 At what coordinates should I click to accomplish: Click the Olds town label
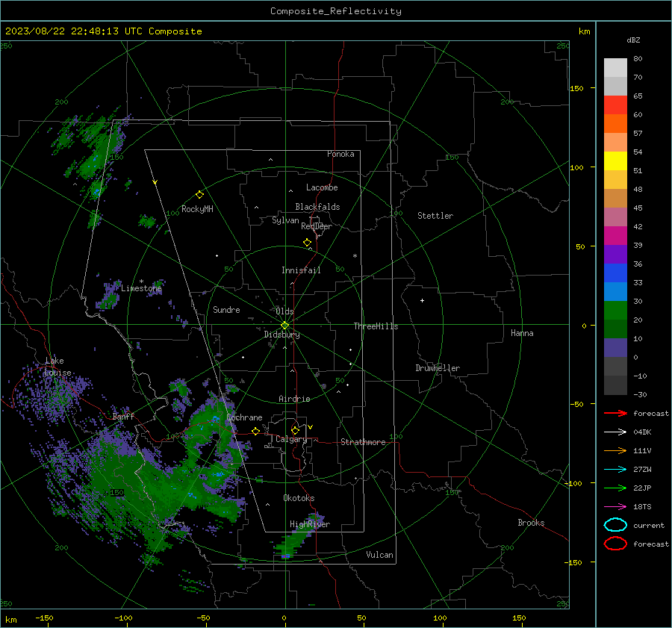click(284, 311)
